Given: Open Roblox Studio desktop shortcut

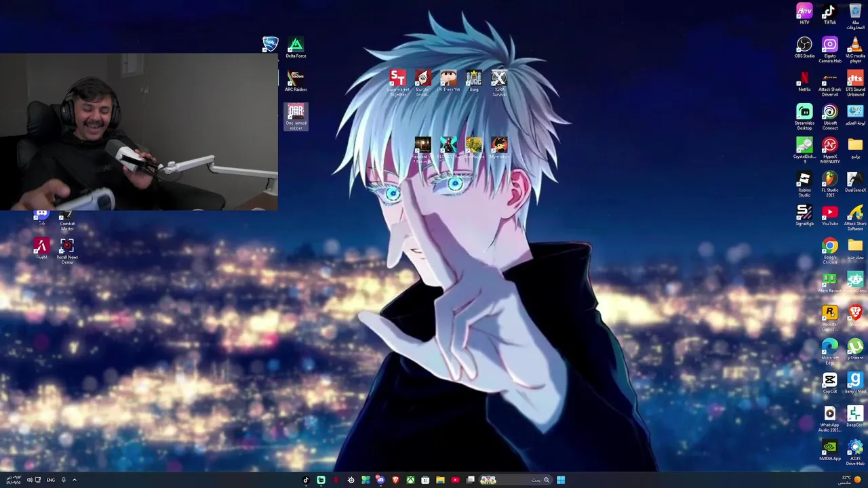Looking at the screenshot, I should click(x=804, y=184).
